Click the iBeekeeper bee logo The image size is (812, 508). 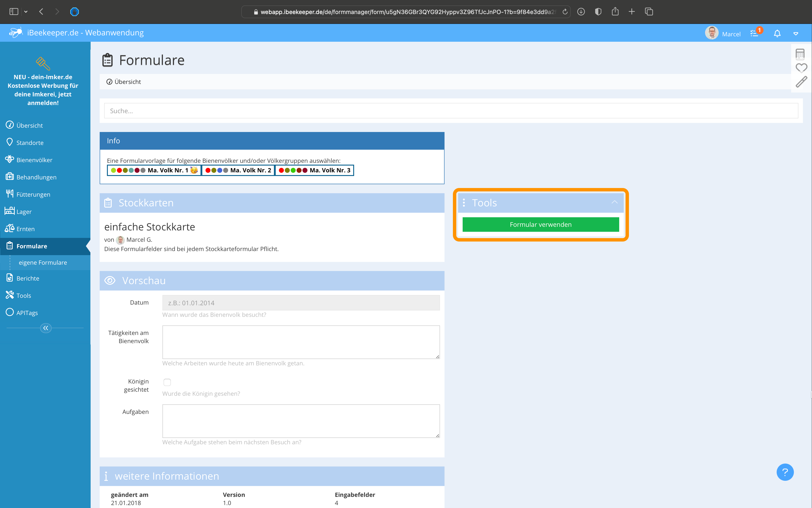pos(16,33)
